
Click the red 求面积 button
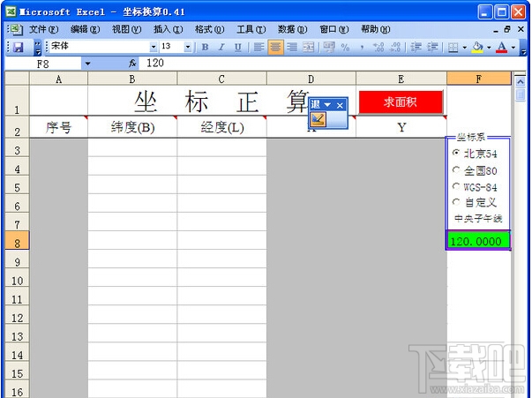coord(401,102)
